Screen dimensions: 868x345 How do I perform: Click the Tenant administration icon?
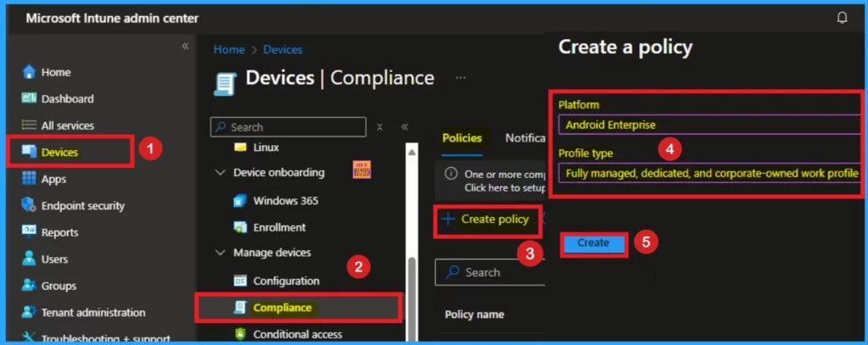[28, 312]
